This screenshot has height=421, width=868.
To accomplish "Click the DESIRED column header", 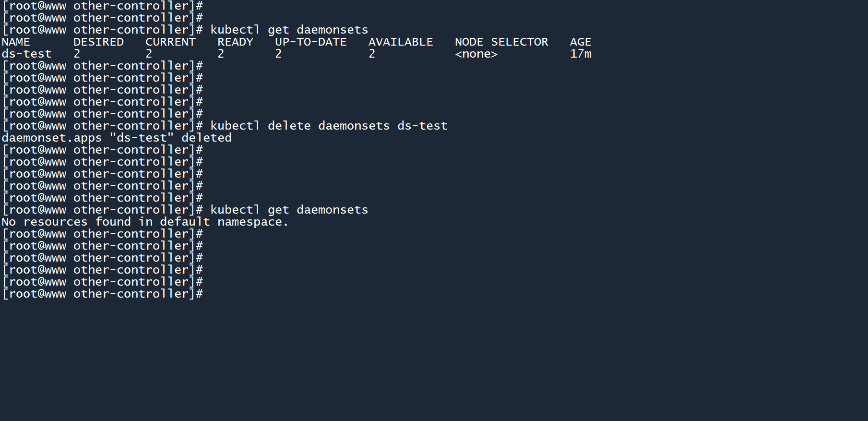I will (x=98, y=42).
